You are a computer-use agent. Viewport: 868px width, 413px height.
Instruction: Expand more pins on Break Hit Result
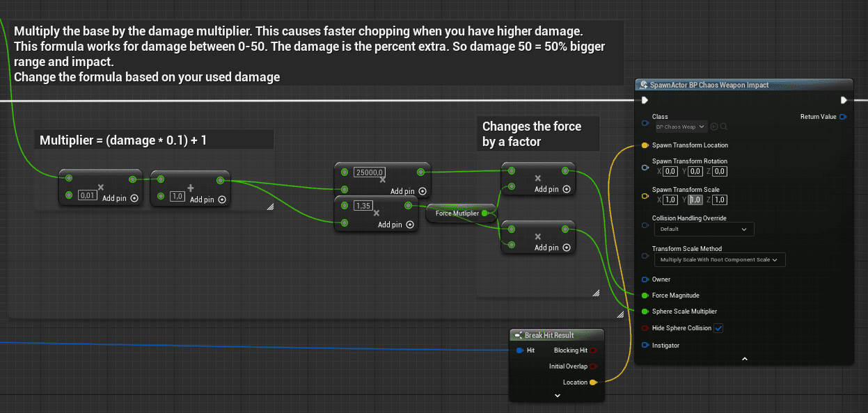(x=557, y=395)
